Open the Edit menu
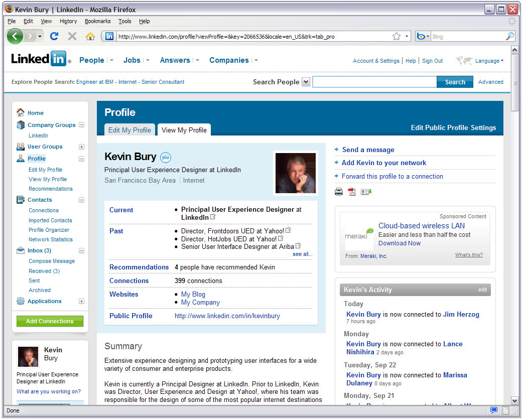This screenshot has width=523, height=420. pyautogui.click(x=28, y=21)
